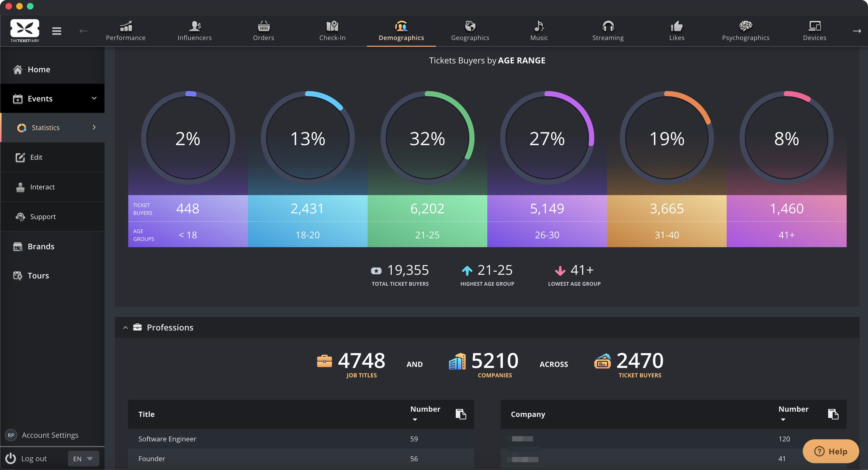The height and width of the screenshot is (470, 868).
Task: Open Psychographics brain icon
Action: (x=745, y=26)
